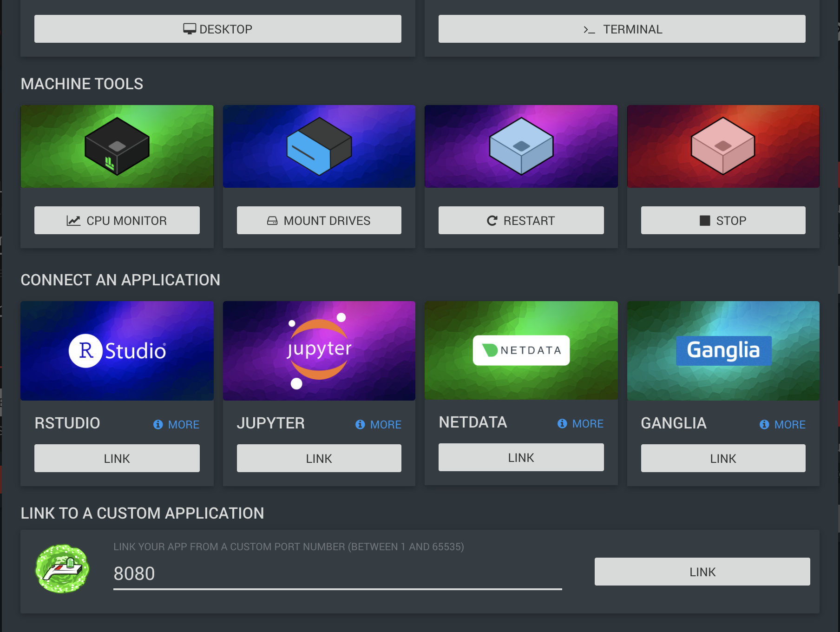Click the info icon beside Netdata MORE
Viewport: 840px width, 632px height.
click(562, 423)
